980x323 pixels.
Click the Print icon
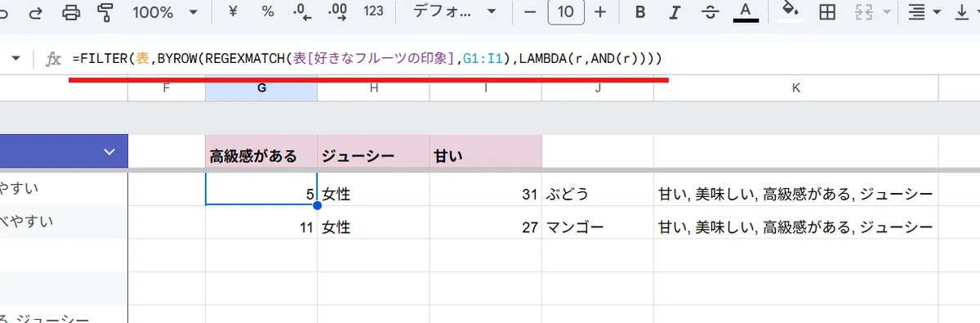[x=72, y=12]
